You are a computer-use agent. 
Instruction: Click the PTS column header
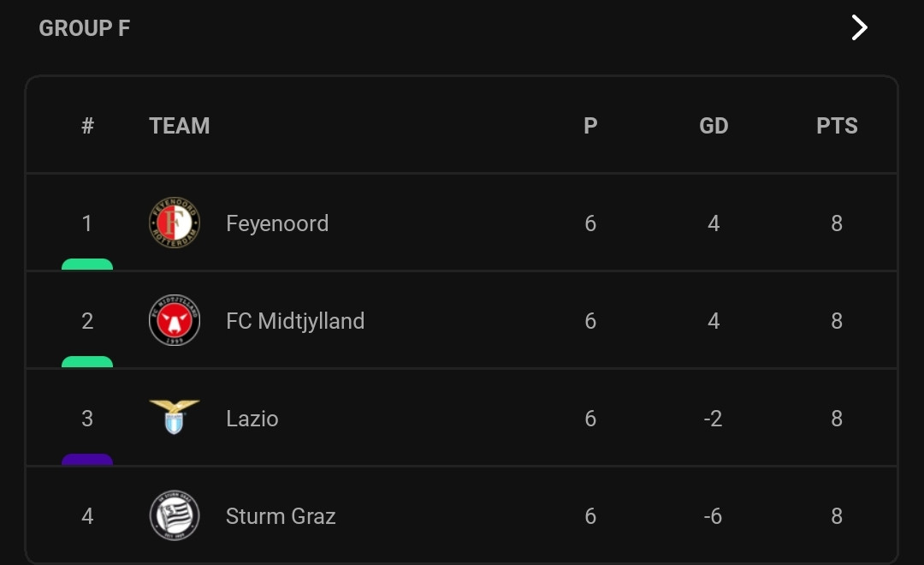click(837, 126)
